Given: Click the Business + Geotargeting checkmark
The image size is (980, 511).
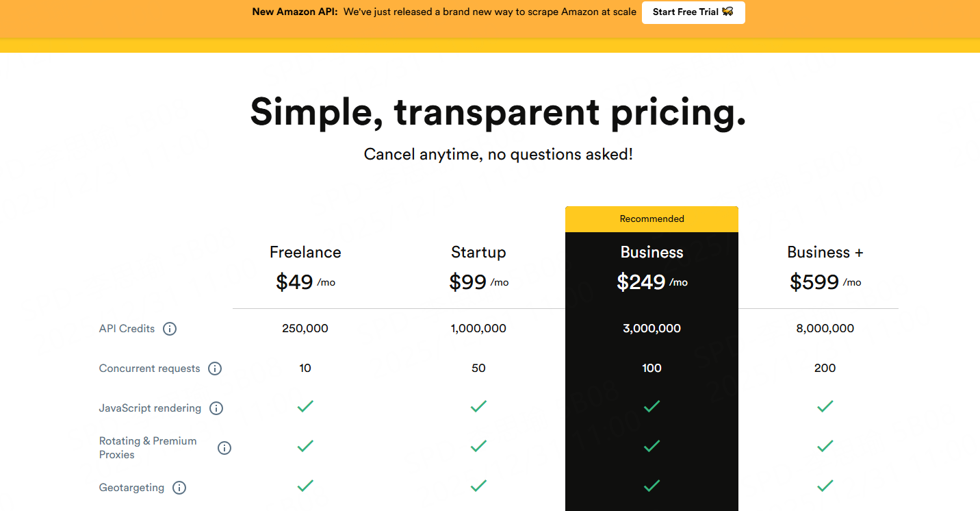Looking at the screenshot, I should [825, 486].
